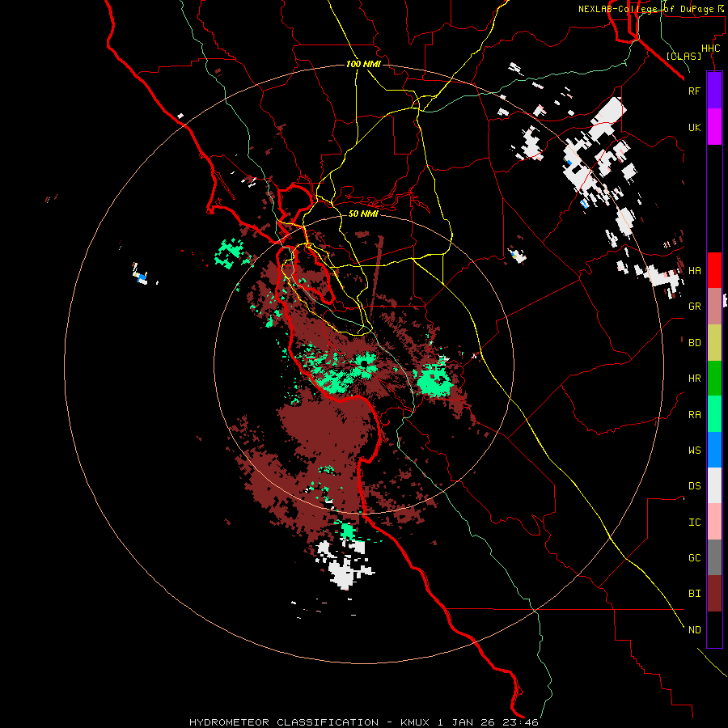Click the HR legend label
Image resolution: width=728 pixels, height=728 pixels.
[x=694, y=379]
